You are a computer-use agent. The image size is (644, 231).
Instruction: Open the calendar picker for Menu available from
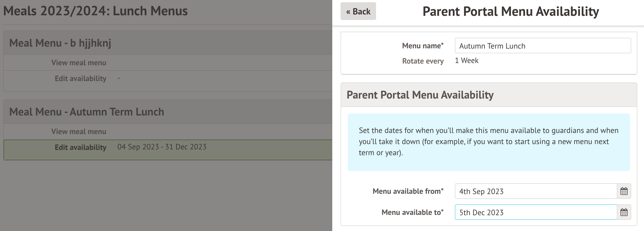(x=624, y=191)
